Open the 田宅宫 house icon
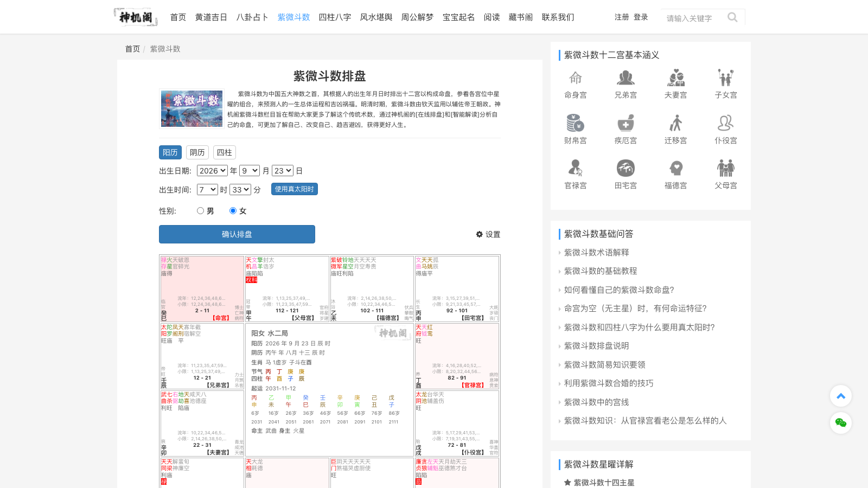The height and width of the screenshot is (488, 868). pyautogui.click(x=626, y=168)
